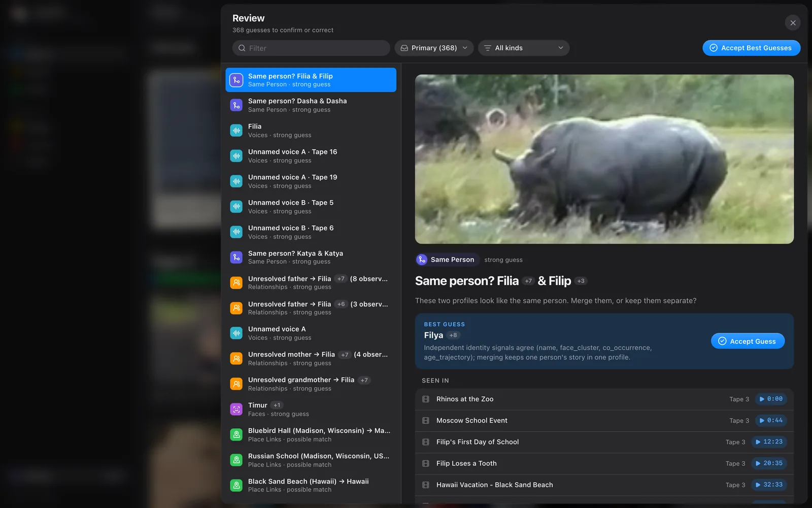Select Hawaii Vacation - Black Sand Beach title
The height and width of the screenshot is (508, 812).
point(494,485)
